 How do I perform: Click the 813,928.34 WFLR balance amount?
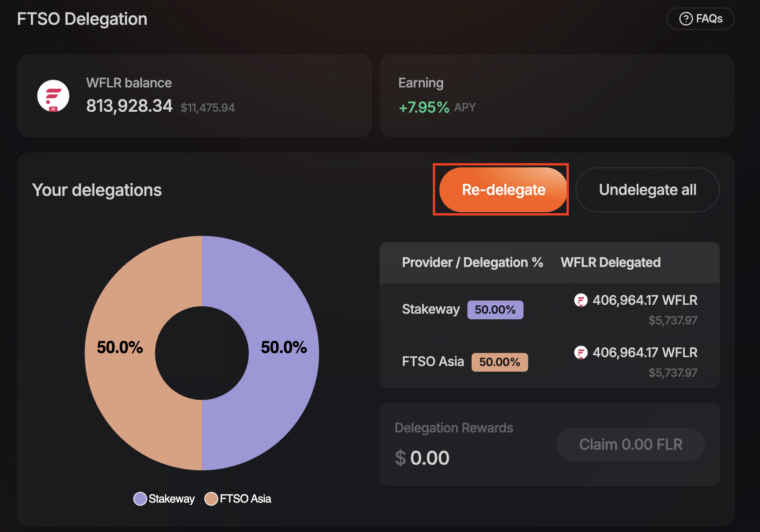[129, 106]
